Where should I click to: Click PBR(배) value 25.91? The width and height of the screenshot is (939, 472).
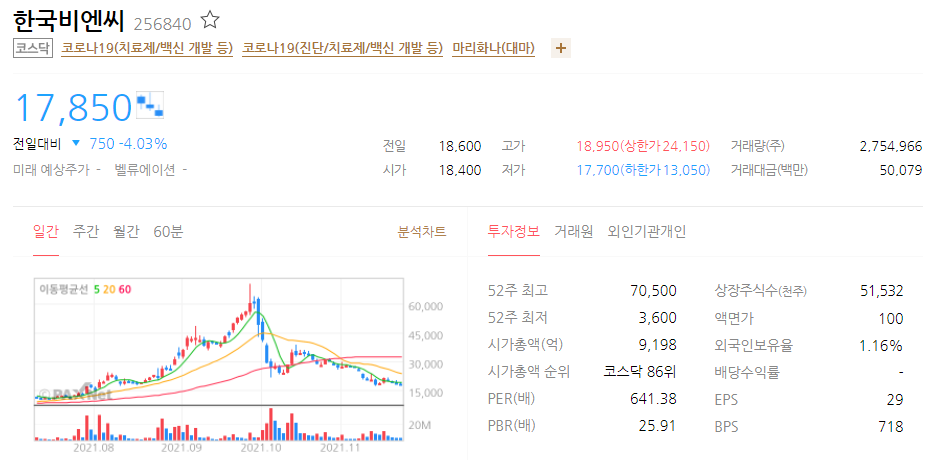pyautogui.click(x=658, y=426)
